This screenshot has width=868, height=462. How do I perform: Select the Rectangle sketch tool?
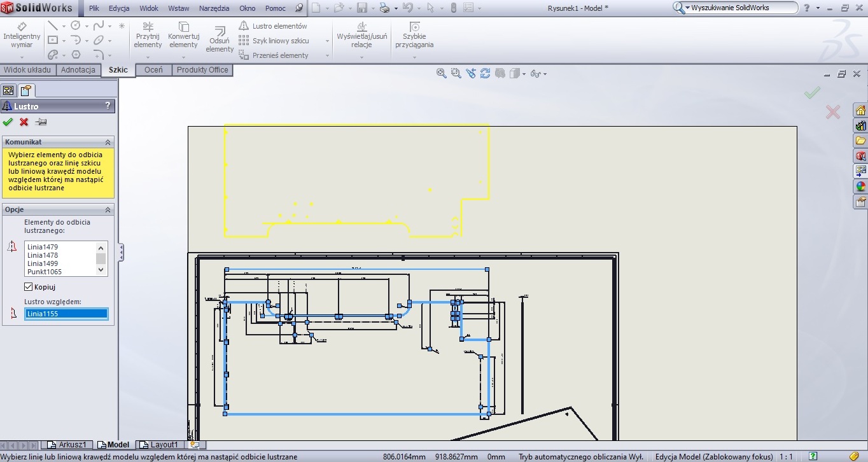coord(53,40)
